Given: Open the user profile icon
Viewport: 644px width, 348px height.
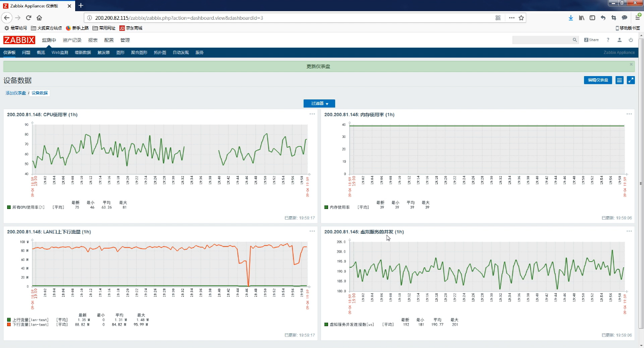Looking at the screenshot, I should (x=619, y=40).
